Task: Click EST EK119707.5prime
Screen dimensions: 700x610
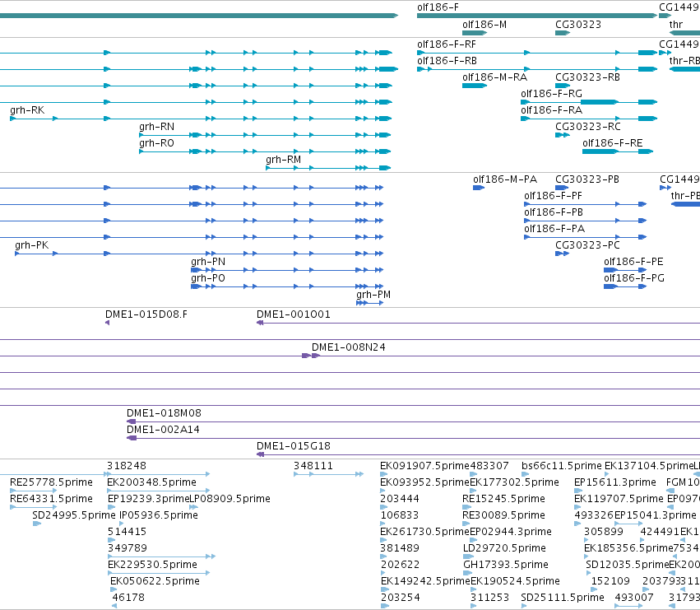Action: tap(619, 499)
